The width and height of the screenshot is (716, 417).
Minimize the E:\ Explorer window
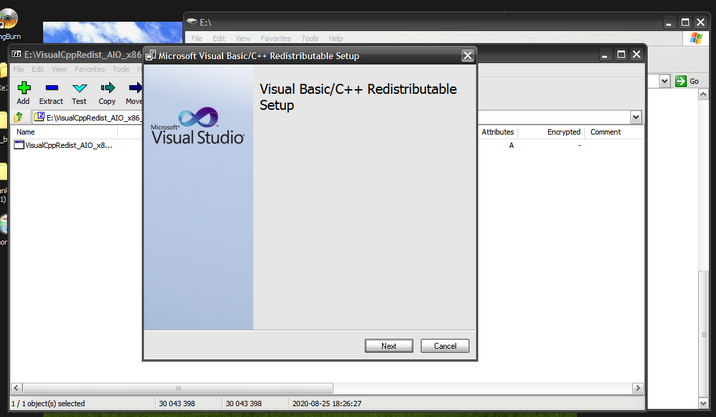click(669, 22)
